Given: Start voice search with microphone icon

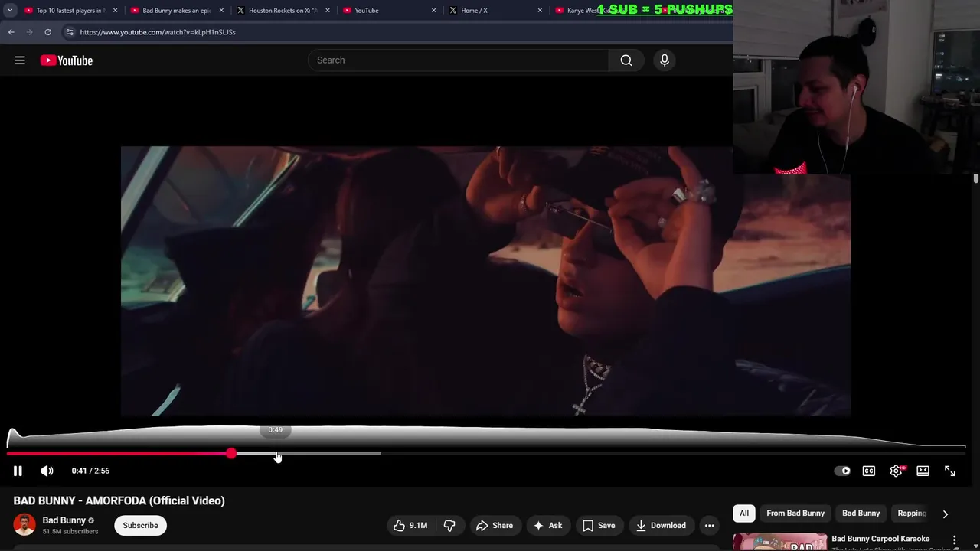Looking at the screenshot, I should click(x=665, y=60).
